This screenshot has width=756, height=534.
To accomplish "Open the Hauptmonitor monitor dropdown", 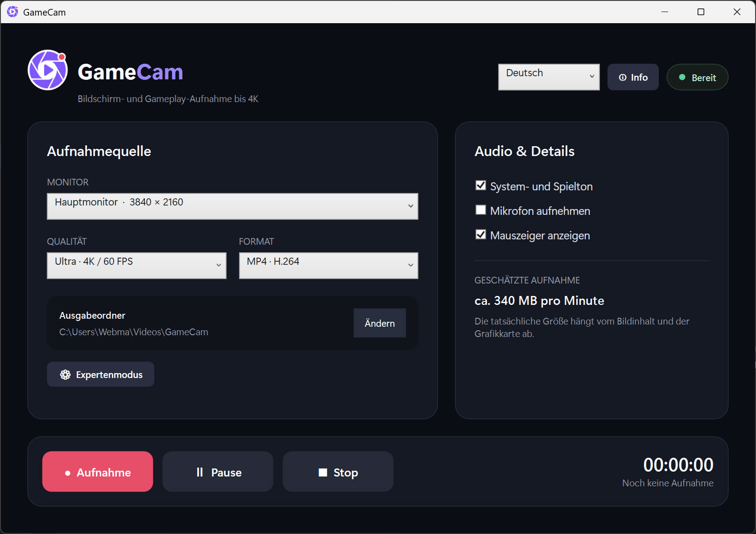I will click(232, 206).
